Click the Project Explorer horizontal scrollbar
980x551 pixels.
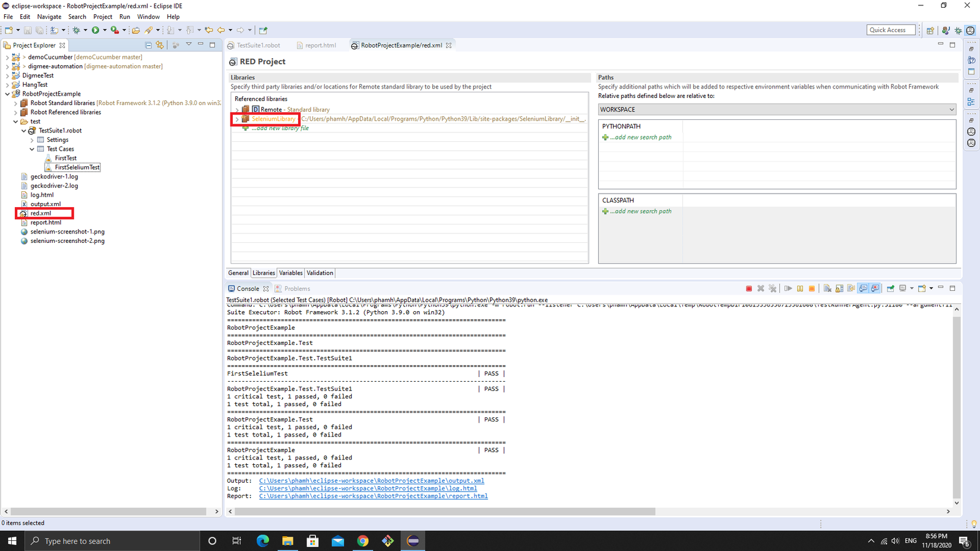tap(109, 511)
